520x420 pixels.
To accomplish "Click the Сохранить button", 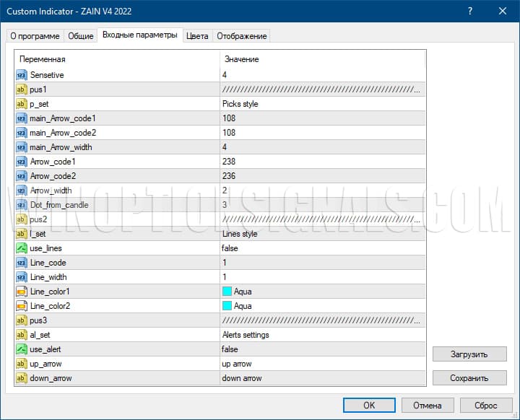I will pos(469,377).
